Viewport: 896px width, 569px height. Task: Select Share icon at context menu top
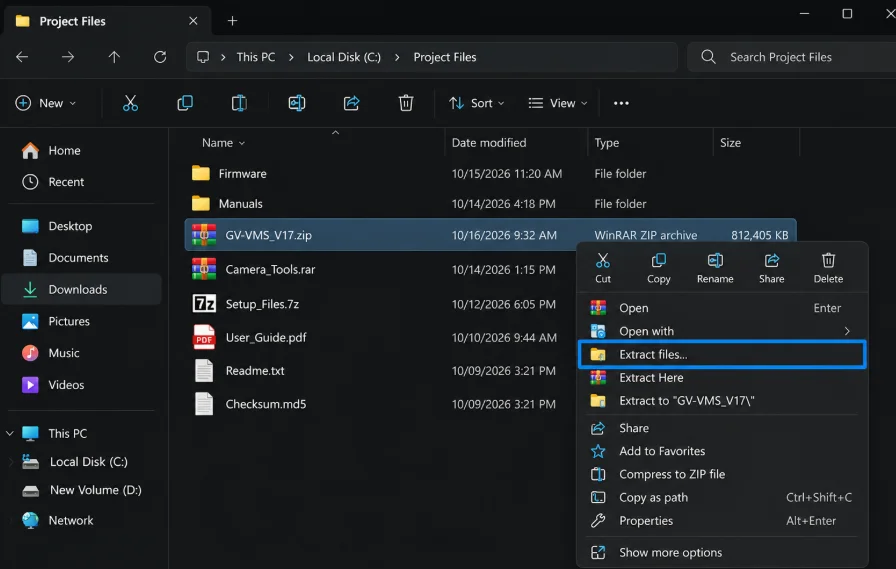[771, 269]
